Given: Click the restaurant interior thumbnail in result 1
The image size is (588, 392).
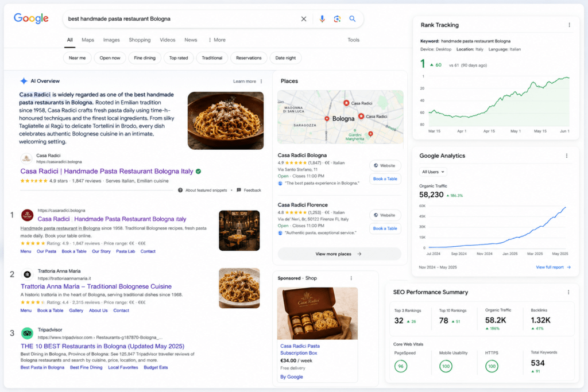Looking at the screenshot, I should [x=239, y=231].
